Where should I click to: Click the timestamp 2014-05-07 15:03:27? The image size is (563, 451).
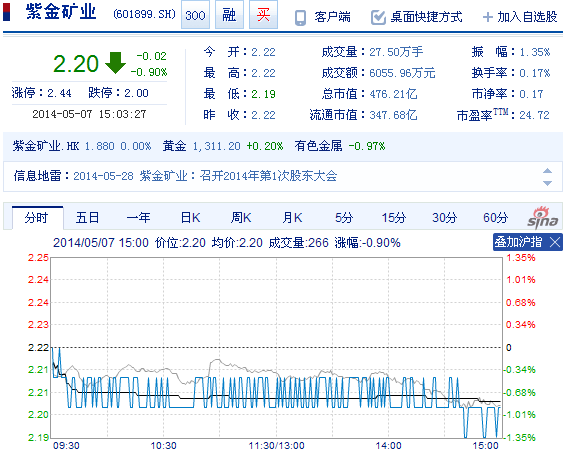[89, 114]
